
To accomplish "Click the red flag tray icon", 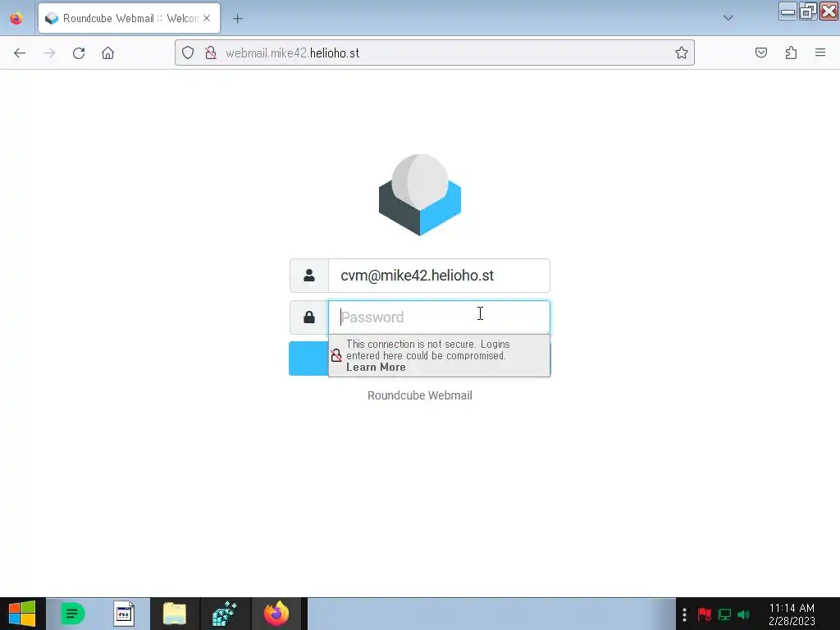I will (x=705, y=614).
